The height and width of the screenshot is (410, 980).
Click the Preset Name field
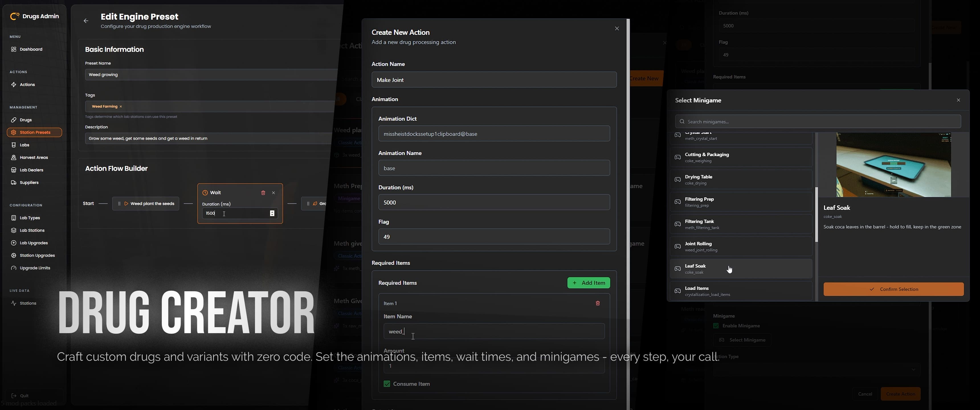[211, 75]
